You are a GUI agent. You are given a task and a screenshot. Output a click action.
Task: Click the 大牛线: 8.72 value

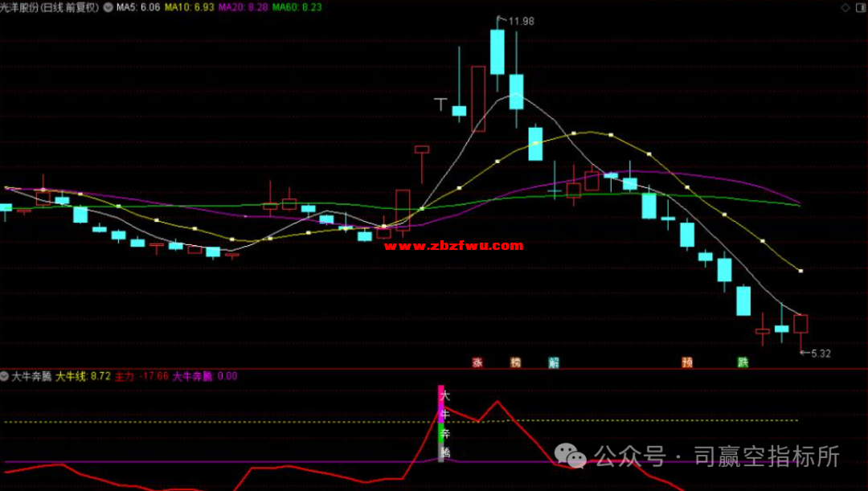tap(83, 376)
